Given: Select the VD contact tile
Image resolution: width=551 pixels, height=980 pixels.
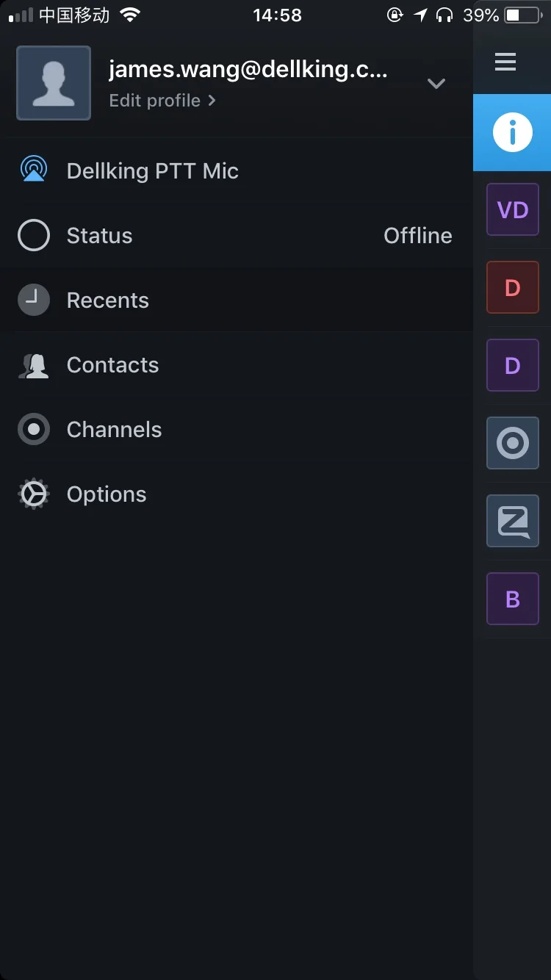Looking at the screenshot, I should point(513,210).
